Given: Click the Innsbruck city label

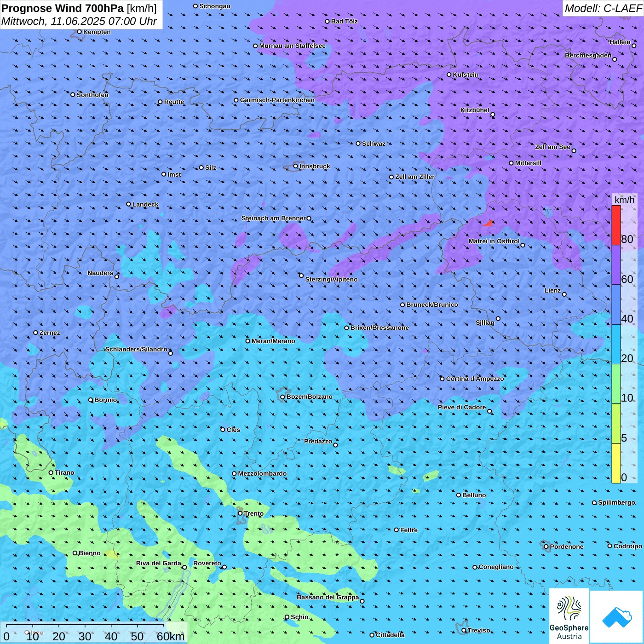Looking at the screenshot, I should pyautogui.click(x=315, y=166).
